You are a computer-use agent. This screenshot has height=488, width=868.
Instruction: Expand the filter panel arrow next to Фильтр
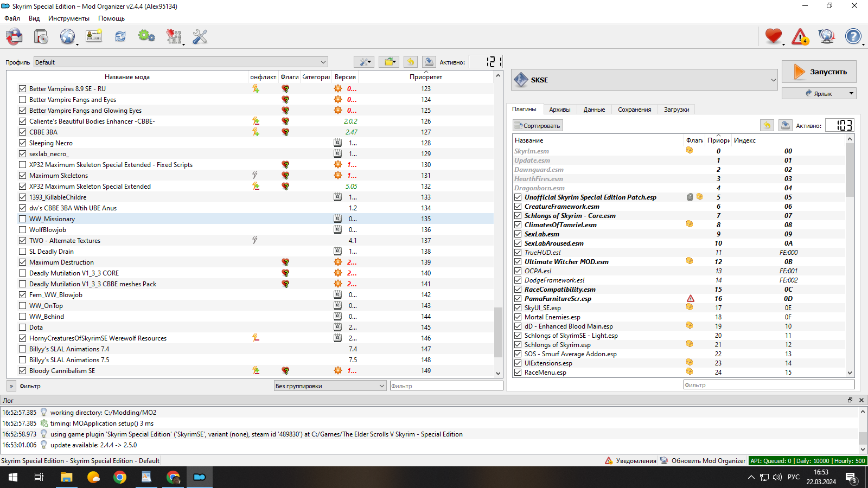tap(11, 386)
